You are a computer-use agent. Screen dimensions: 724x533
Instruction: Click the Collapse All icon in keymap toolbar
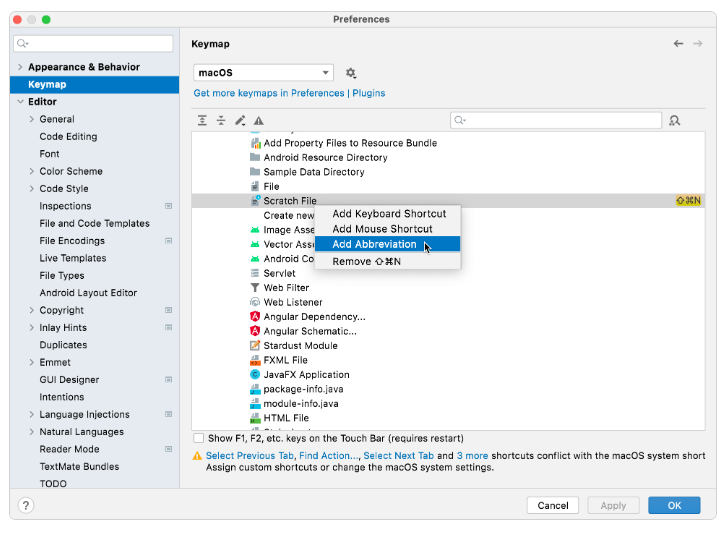221,121
